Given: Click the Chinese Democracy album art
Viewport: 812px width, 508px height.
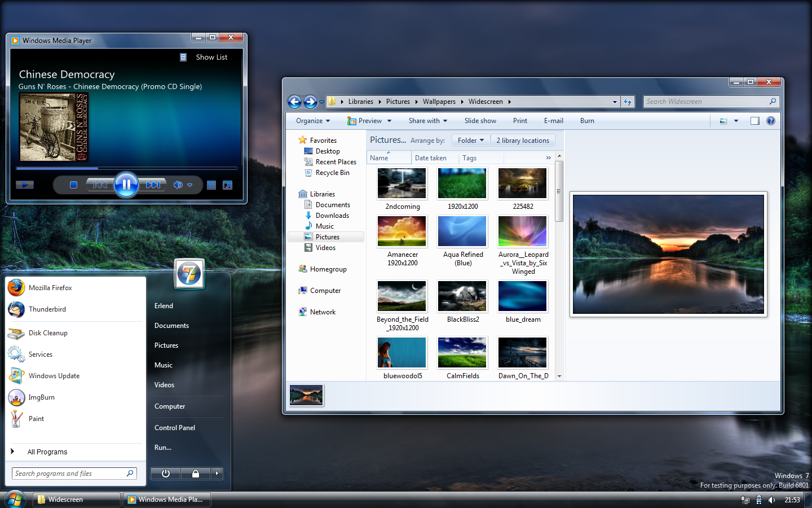Looking at the screenshot, I should (x=54, y=128).
